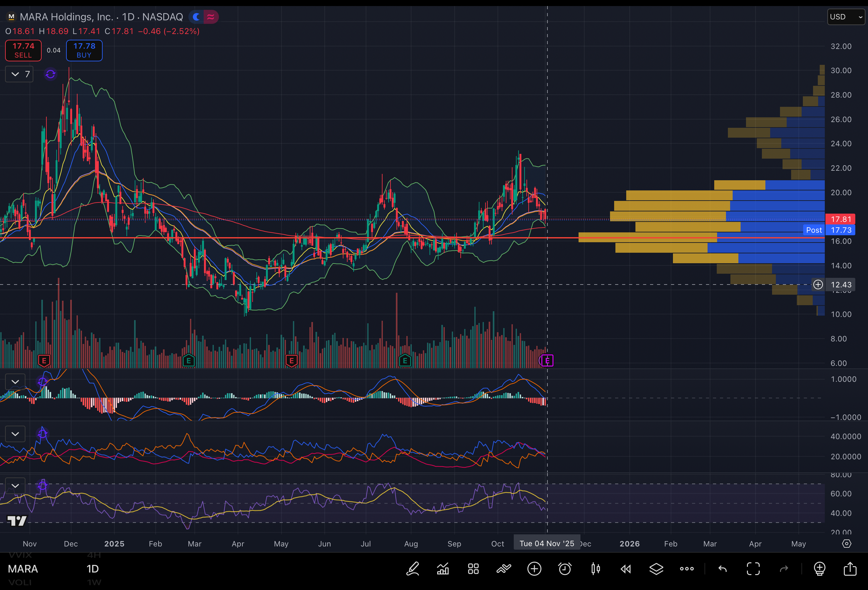868x590 pixels.
Task: Share chart using the export icon
Action: pos(850,569)
